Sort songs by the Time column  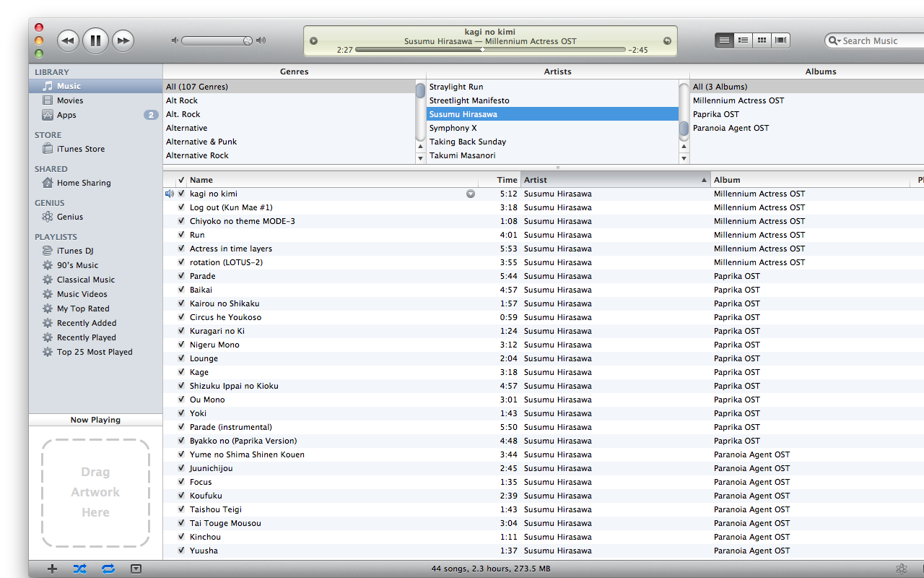tap(500, 180)
